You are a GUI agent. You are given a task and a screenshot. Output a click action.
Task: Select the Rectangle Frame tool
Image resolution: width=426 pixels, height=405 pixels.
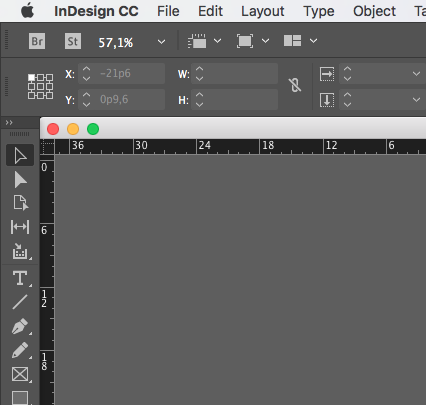(20, 374)
